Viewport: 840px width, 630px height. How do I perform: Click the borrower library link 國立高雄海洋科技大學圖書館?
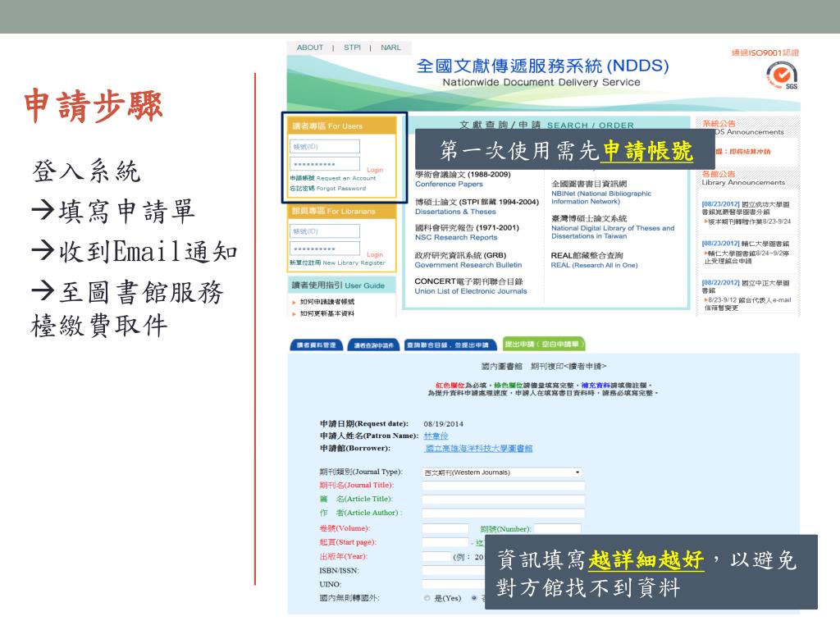pos(478,449)
